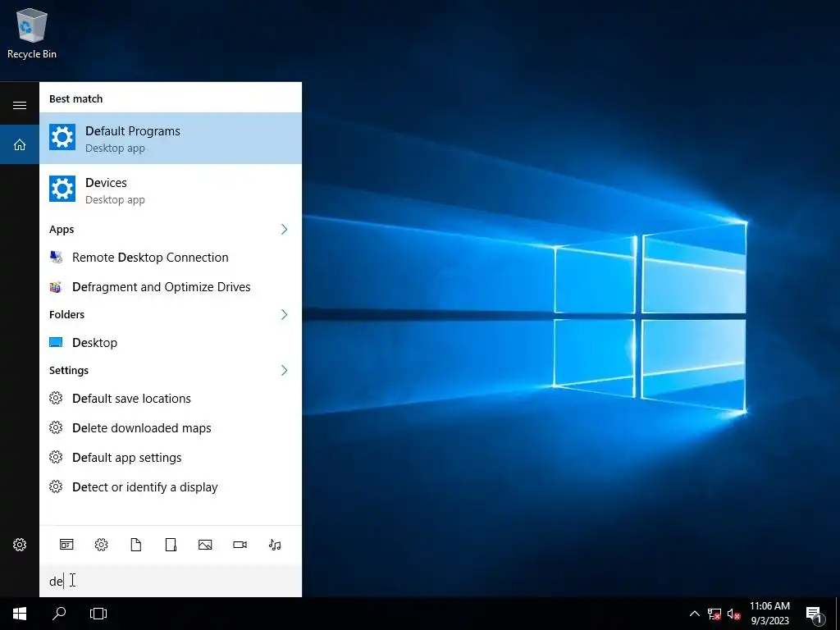Click the taskbar Search magnifier
The width and height of the screenshot is (840, 630).
59,614
